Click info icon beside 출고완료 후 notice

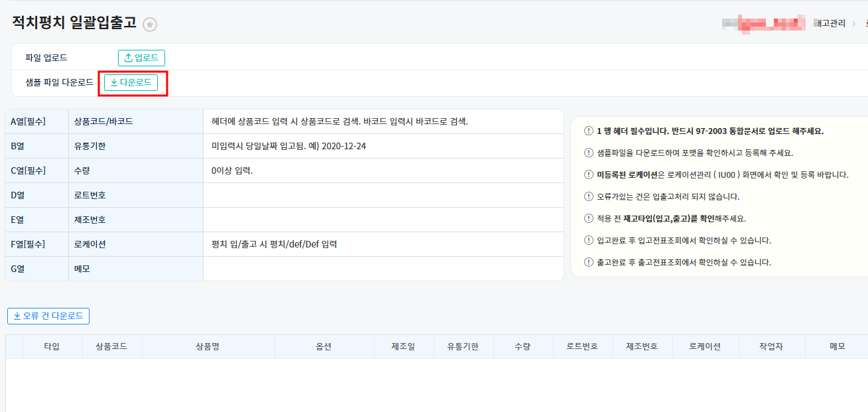[x=588, y=263]
